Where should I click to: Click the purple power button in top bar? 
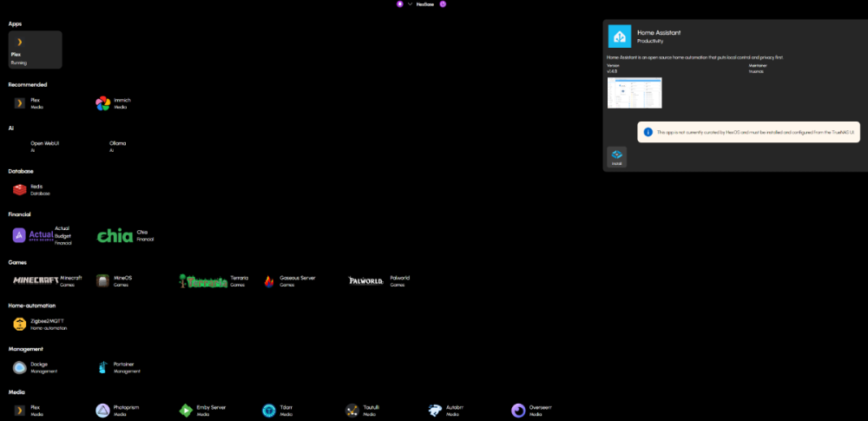tap(443, 4)
